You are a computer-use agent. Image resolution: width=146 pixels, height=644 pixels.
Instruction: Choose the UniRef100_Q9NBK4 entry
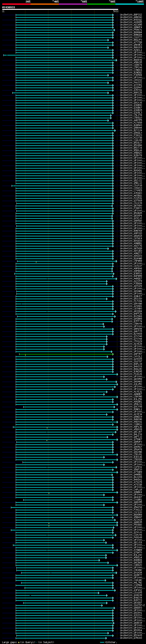[x=131, y=492]
